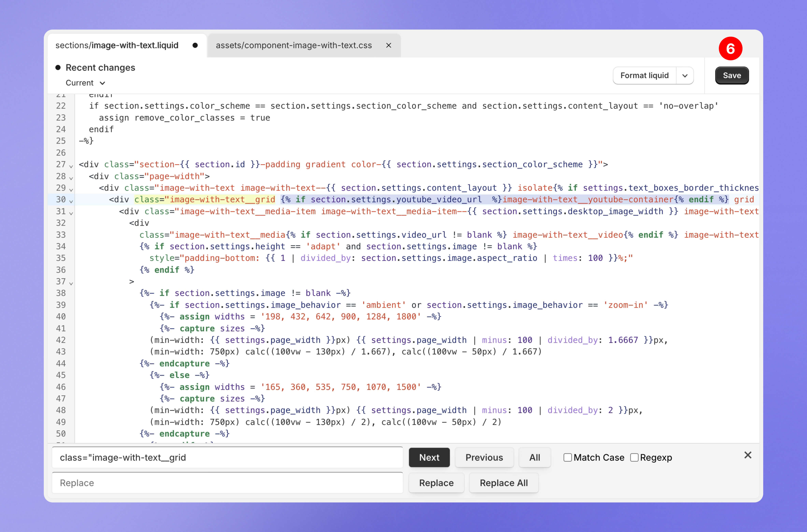The image size is (807, 532).
Task: Focus the Replace text field
Action: point(227,483)
